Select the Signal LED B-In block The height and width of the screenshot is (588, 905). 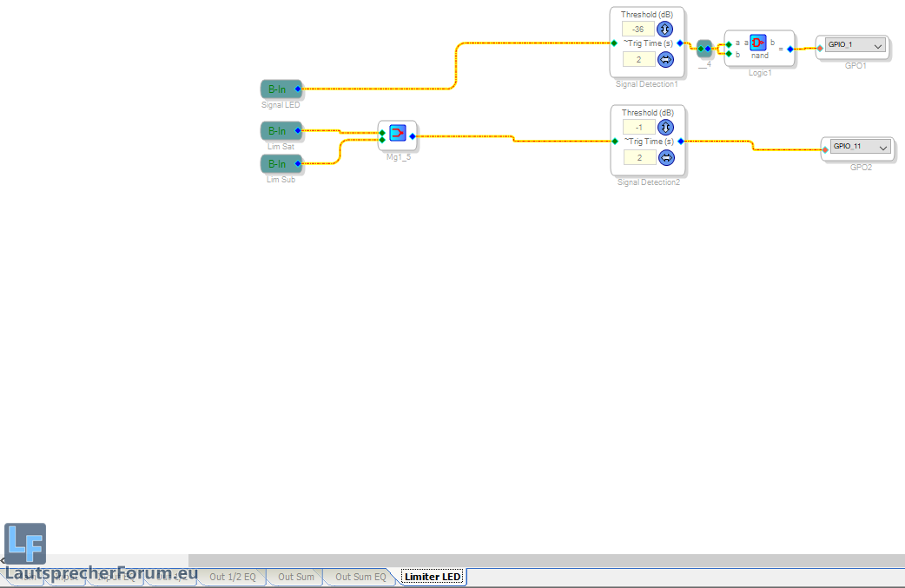coord(280,89)
